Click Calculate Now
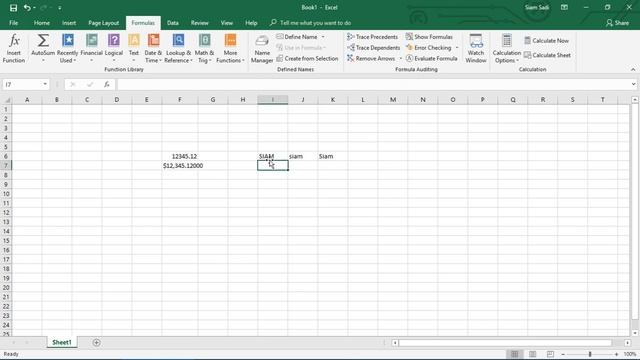The image size is (640, 360). click(x=547, y=40)
